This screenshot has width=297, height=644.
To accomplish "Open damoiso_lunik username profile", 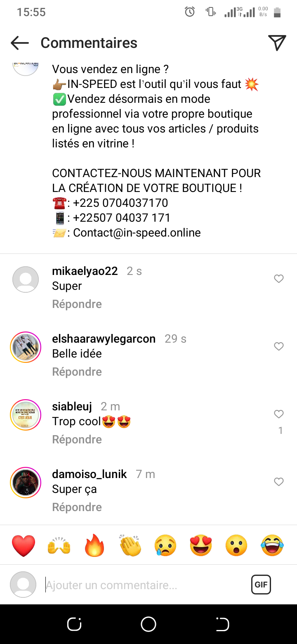I will click(90, 474).
